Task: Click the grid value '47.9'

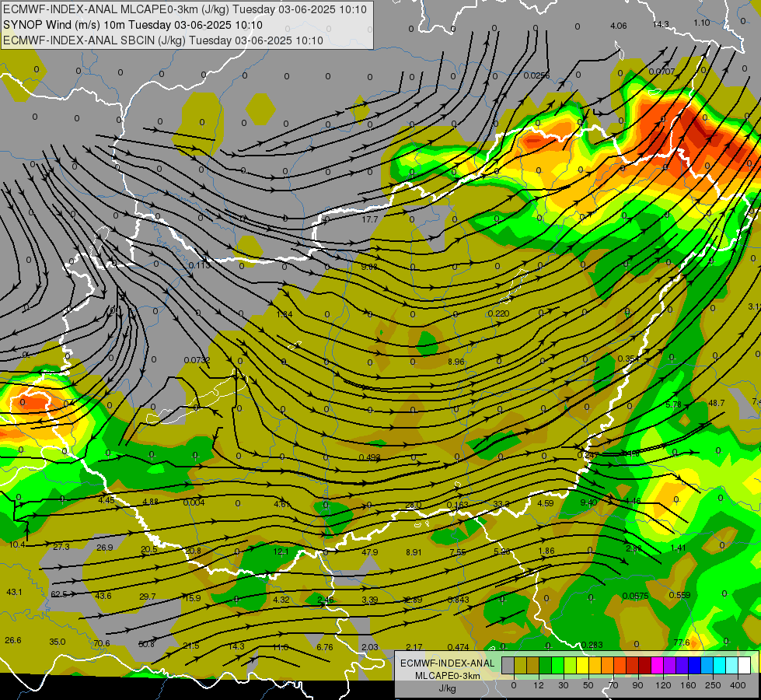Action: [x=370, y=552]
